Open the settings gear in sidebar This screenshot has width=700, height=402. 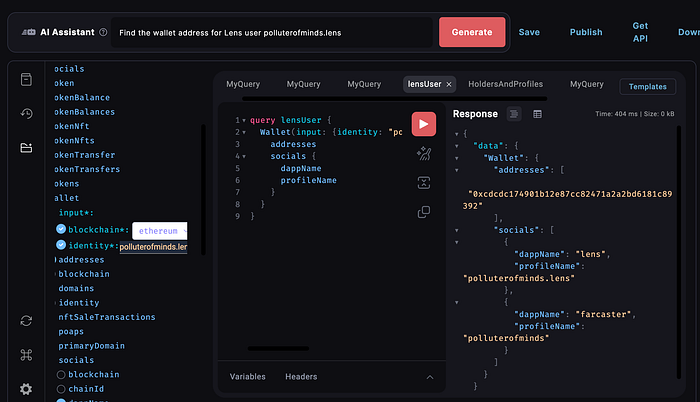click(26, 389)
